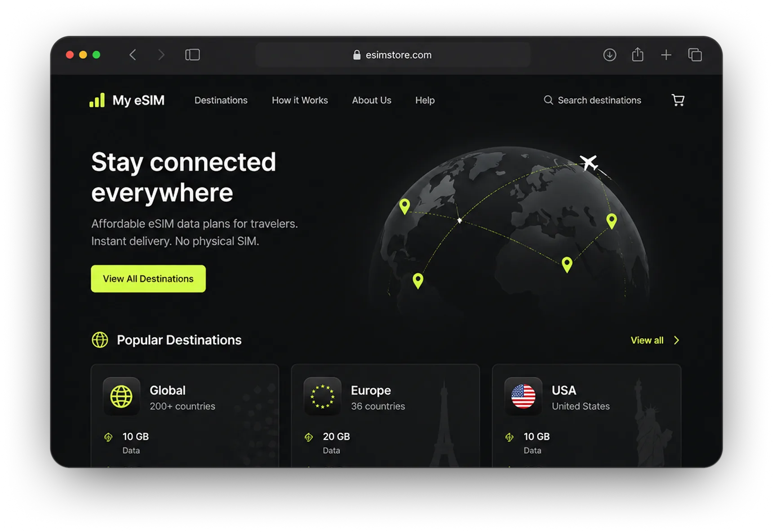Image resolution: width=773 pixels, height=532 pixels.
Task: Click the Europe EU stars flag icon
Action: (322, 396)
